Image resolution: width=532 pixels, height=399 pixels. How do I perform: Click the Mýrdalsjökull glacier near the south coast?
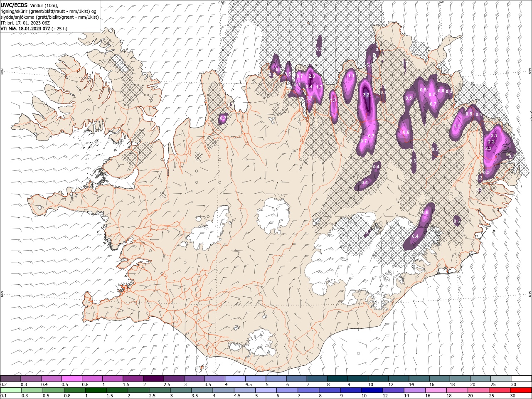260,343
